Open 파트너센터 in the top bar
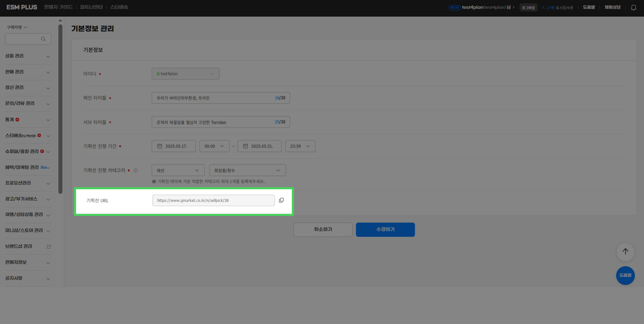Image resolution: width=644 pixels, height=324 pixels. coord(91,7)
